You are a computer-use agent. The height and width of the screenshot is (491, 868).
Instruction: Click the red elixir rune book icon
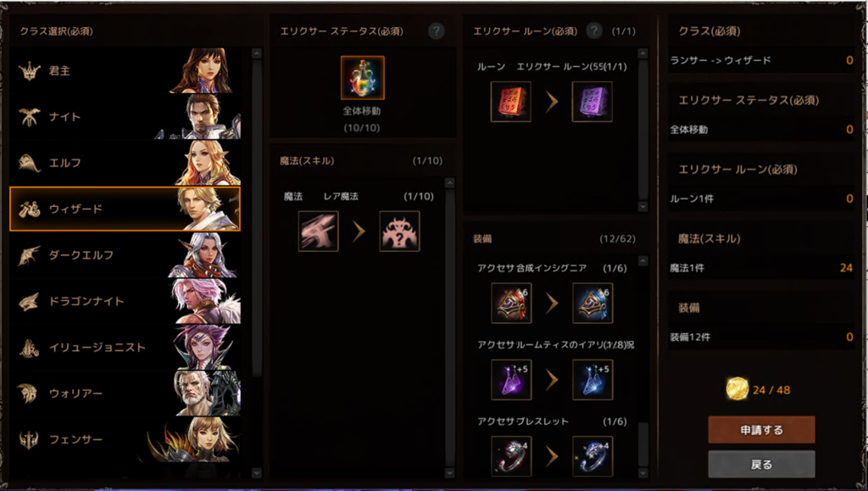click(510, 101)
